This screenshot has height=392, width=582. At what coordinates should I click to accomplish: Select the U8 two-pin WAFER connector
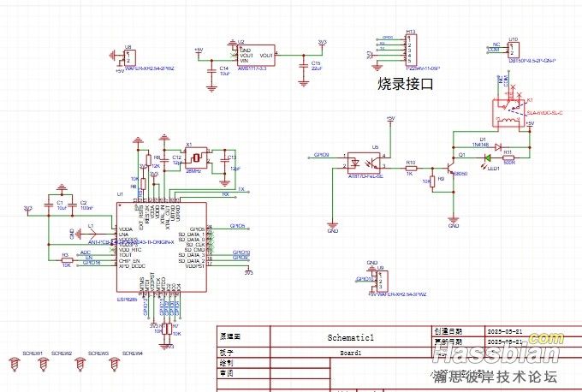[x=129, y=58]
